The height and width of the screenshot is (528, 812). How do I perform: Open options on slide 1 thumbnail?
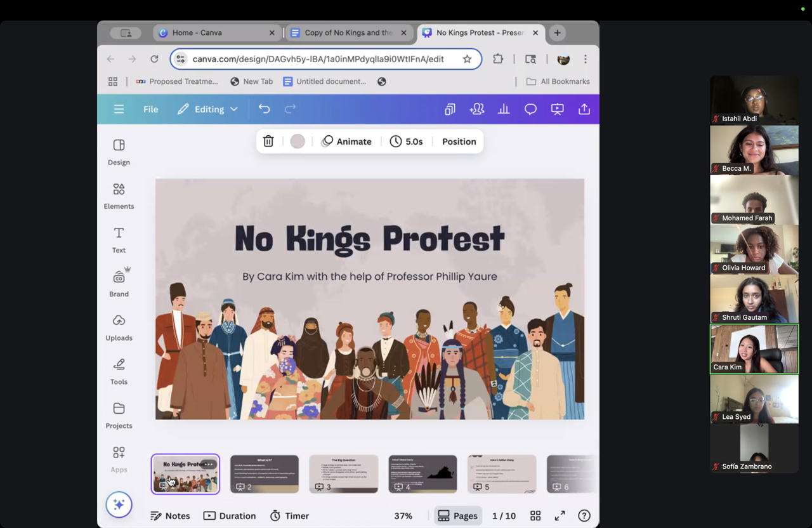(208, 465)
